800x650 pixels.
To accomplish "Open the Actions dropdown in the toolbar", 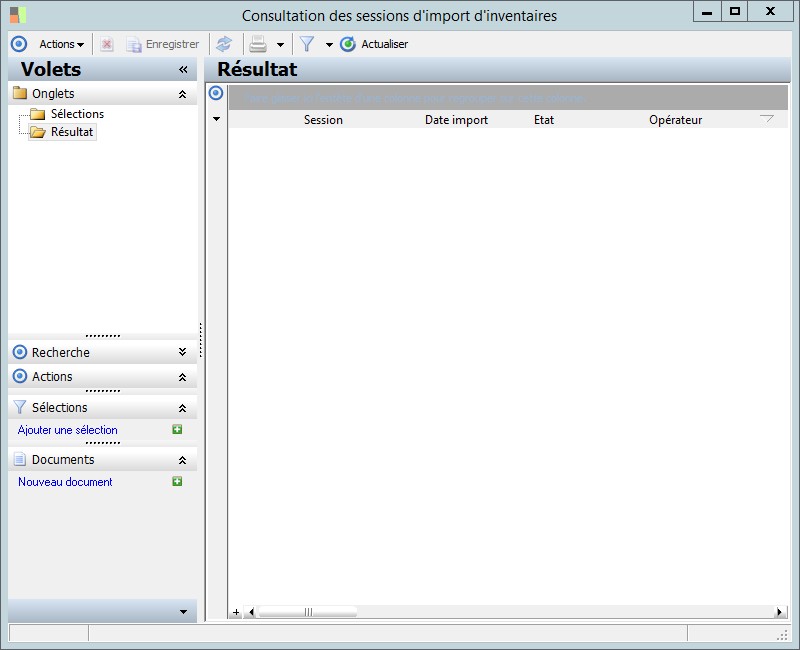I will tap(61, 44).
